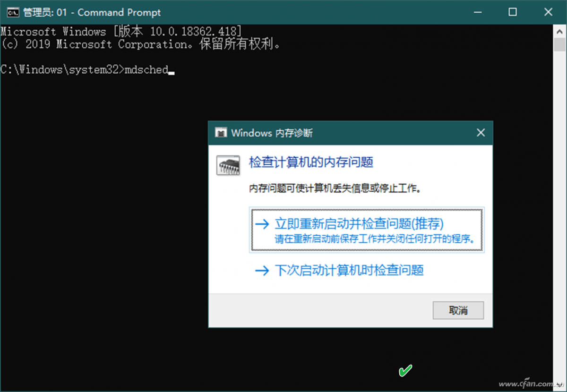Click the green checkmark graphic below the dialog
Viewport: 567px width, 392px height.
[405, 371]
